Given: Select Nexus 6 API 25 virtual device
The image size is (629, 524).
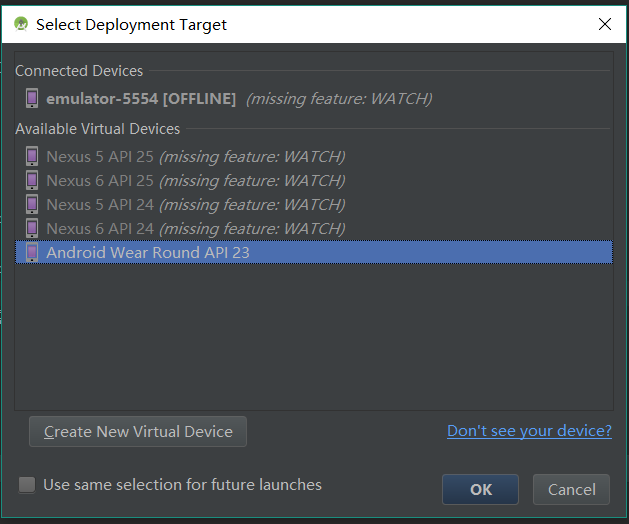Looking at the screenshot, I should pyautogui.click(x=314, y=181).
